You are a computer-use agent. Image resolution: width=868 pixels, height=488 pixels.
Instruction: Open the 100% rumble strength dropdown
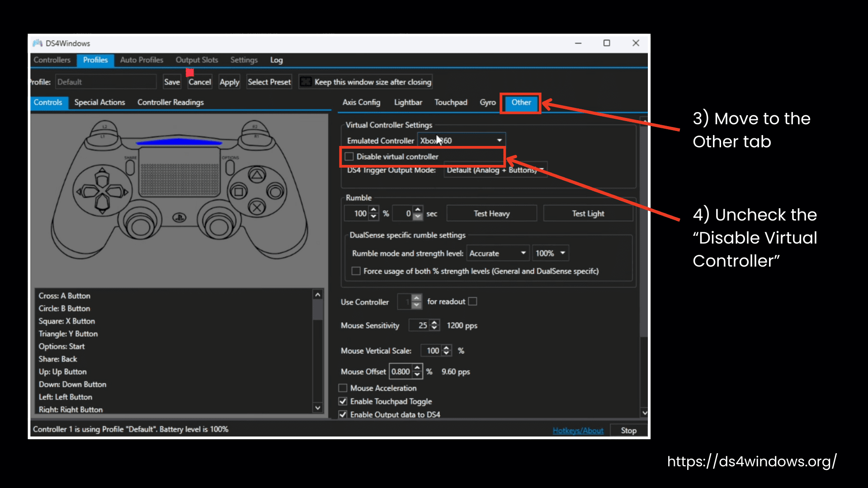point(551,253)
